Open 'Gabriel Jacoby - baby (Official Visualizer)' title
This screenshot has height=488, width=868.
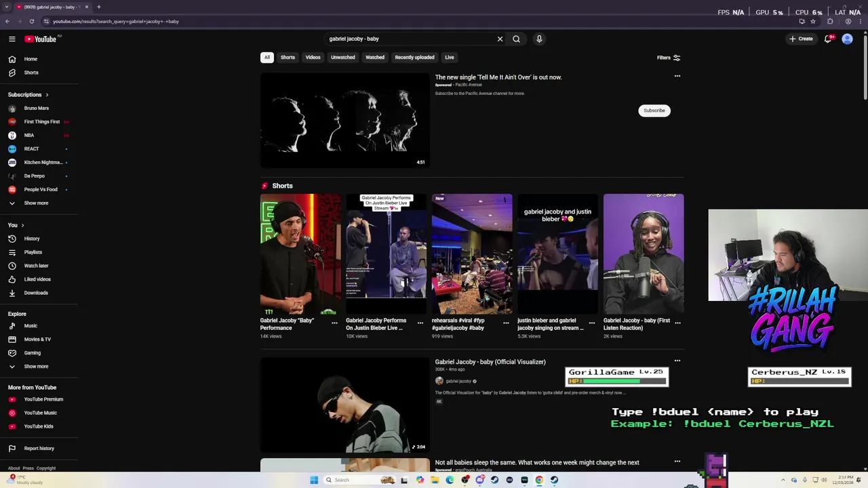pos(490,362)
